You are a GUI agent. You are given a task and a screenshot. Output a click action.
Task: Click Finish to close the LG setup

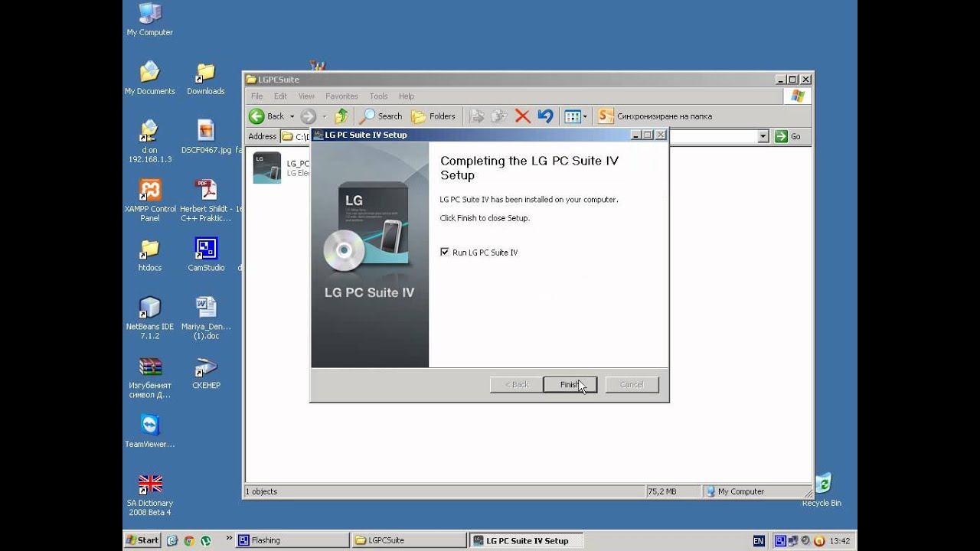coord(570,384)
